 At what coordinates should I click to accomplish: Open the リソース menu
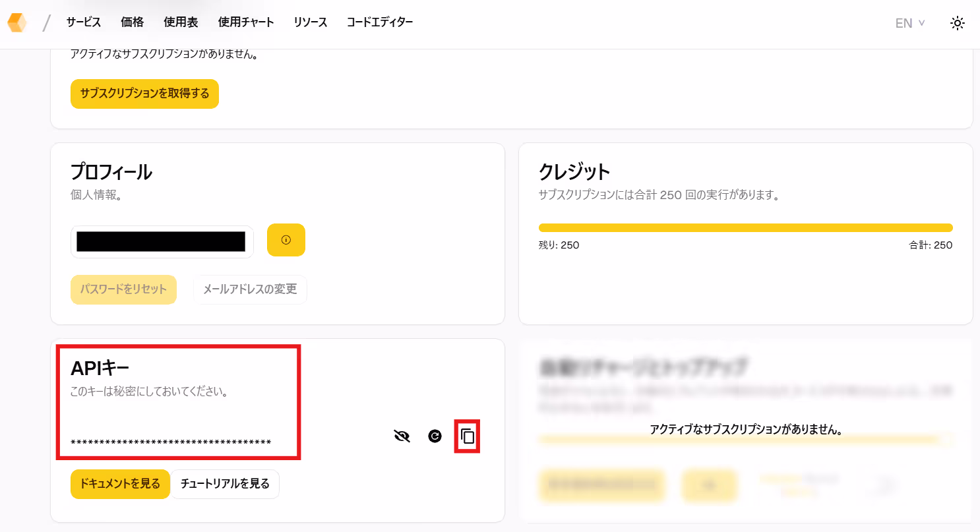(311, 22)
